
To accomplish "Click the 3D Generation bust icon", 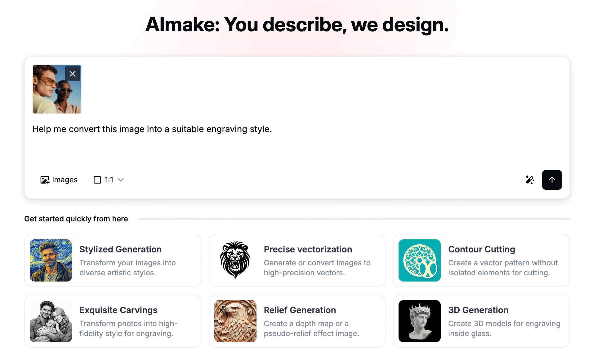I will 419,321.
